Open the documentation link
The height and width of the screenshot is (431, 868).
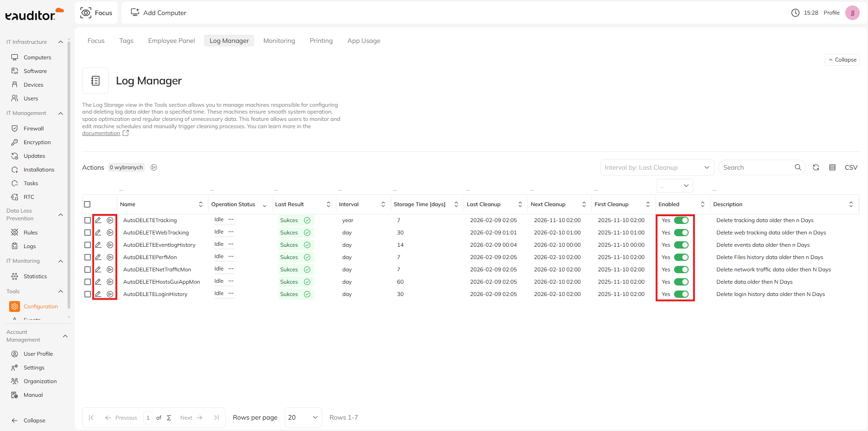(x=101, y=133)
